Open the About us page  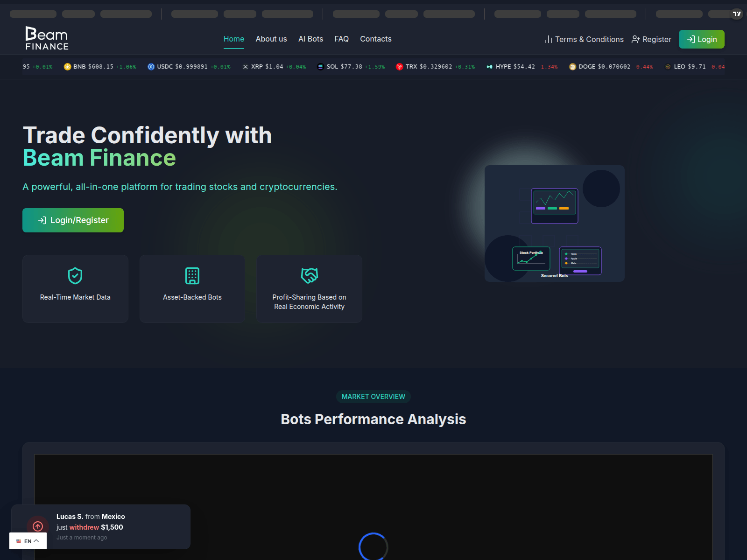coord(271,39)
